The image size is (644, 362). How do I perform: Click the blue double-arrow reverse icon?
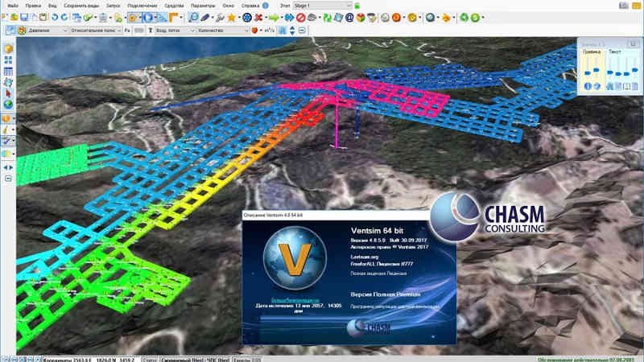(289, 17)
